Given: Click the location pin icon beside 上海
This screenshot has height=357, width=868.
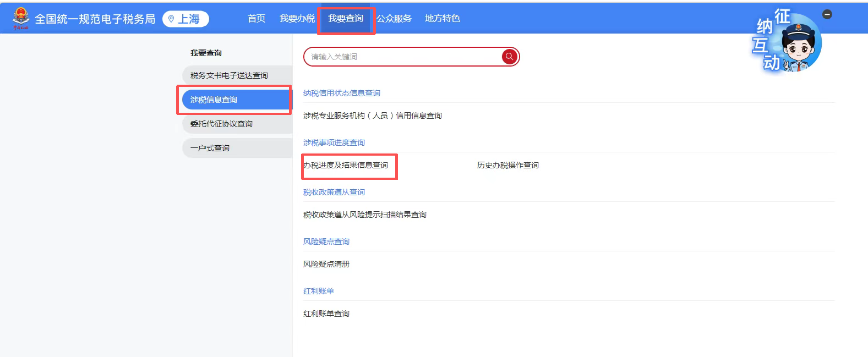Looking at the screenshot, I should pos(171,19).
